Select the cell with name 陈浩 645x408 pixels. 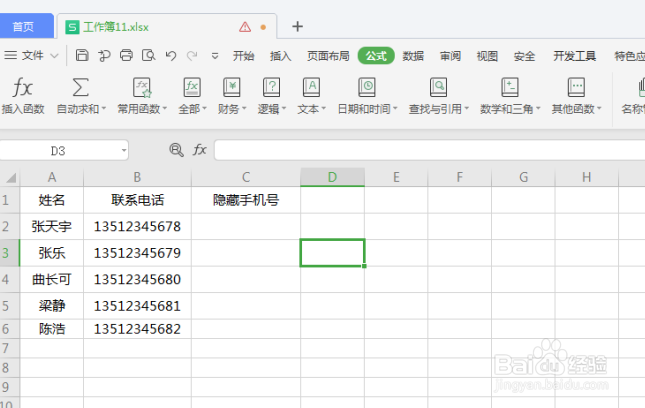52,329
